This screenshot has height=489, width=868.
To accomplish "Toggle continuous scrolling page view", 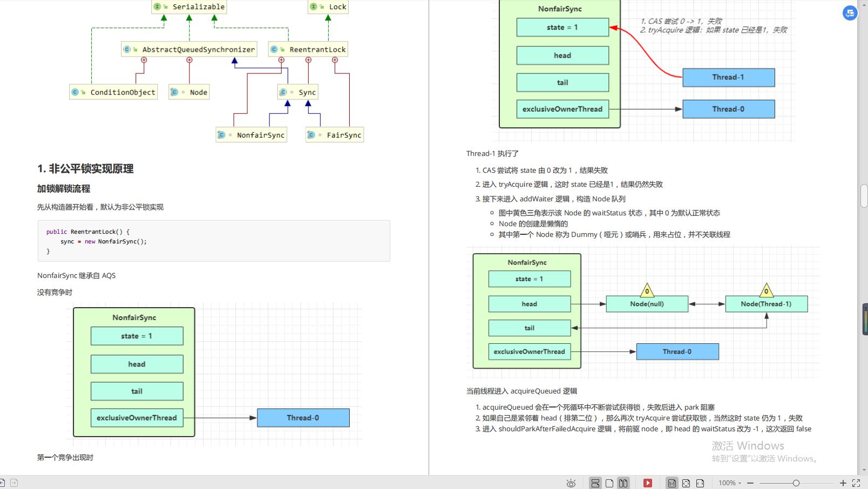I will [596, 483].
